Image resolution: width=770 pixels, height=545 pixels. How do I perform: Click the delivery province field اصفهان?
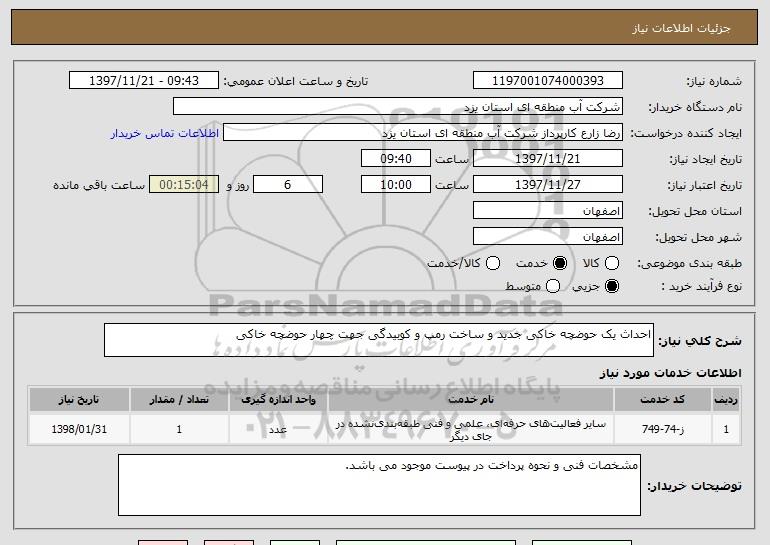(x=548, y=211)
